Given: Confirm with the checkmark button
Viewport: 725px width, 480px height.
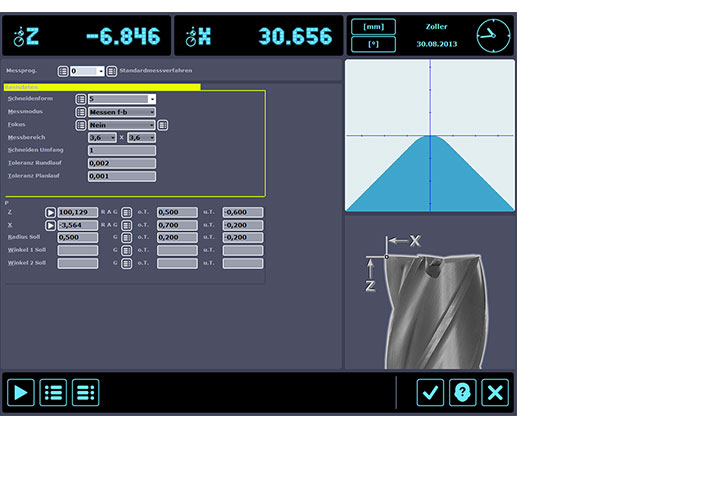Looking at the screenshot, I should (430, 393).
